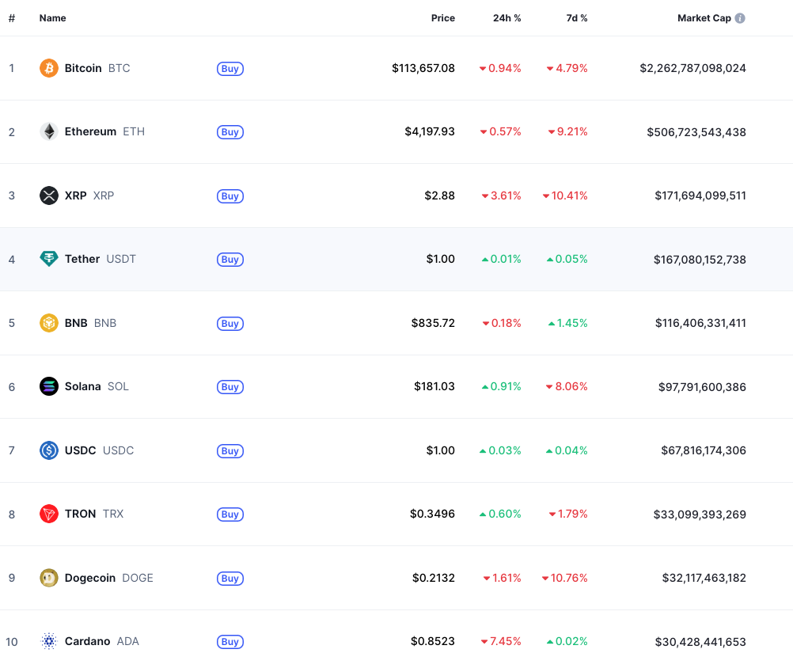
Task: Open the Ethereum ETH name link
Action: click(104, 132)
